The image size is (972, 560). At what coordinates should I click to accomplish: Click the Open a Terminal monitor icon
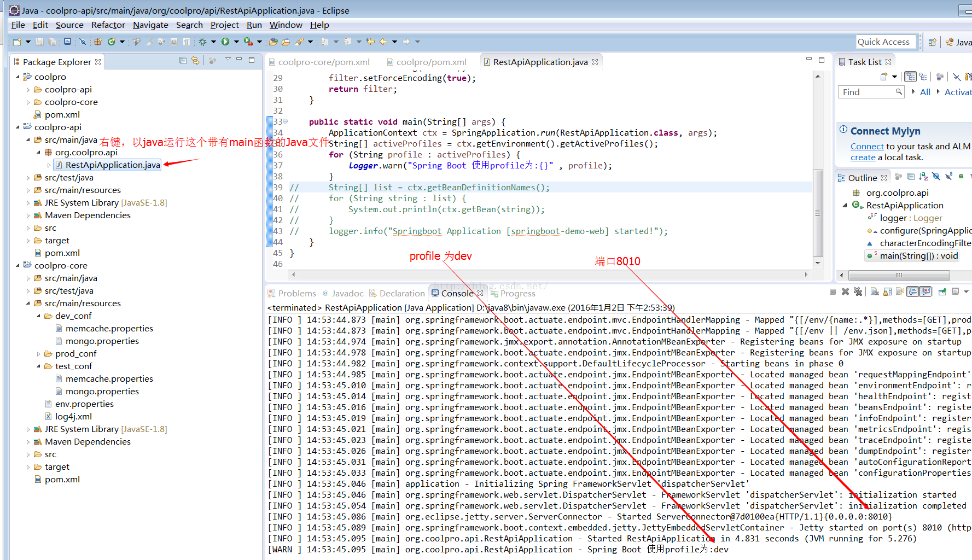point(67,42)
